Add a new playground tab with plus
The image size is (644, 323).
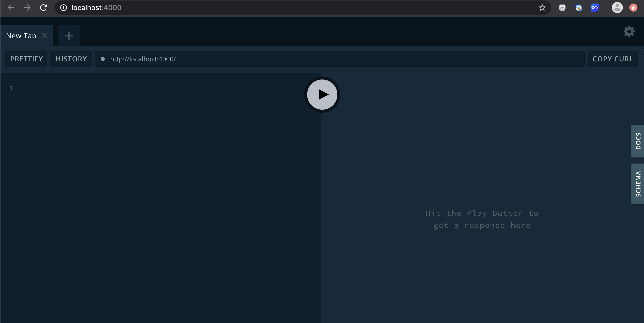(x=69, y=36)
